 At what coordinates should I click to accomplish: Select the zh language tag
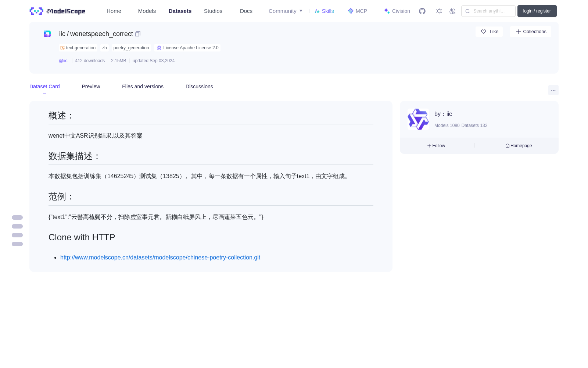[104, 48]
